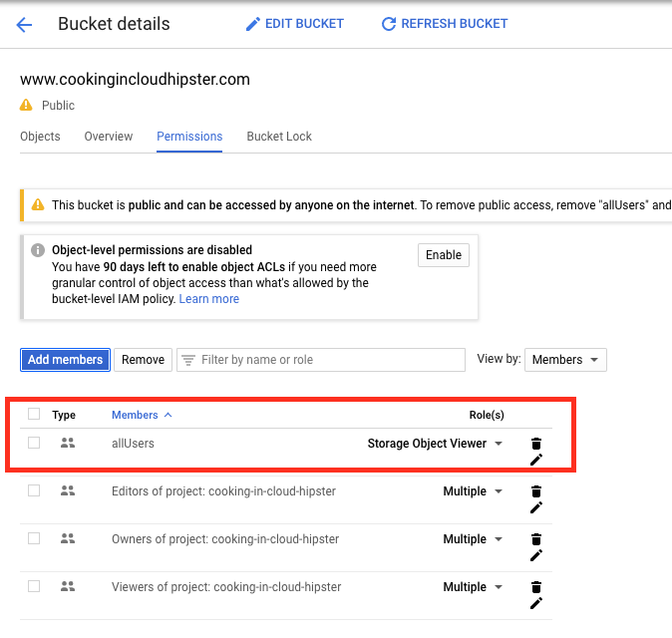Click the pencil icon beside EDIT BUCKET

click(253, 24)
